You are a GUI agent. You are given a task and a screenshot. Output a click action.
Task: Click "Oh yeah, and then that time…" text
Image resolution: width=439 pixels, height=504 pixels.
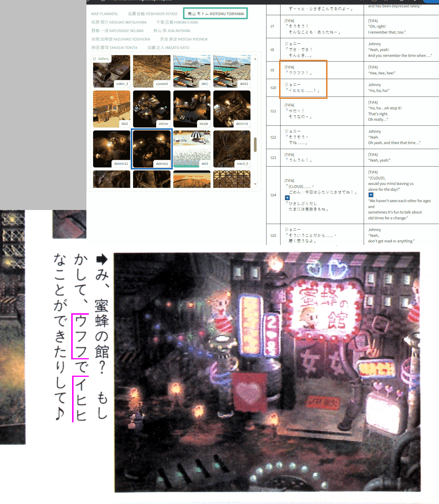(394, 143)
